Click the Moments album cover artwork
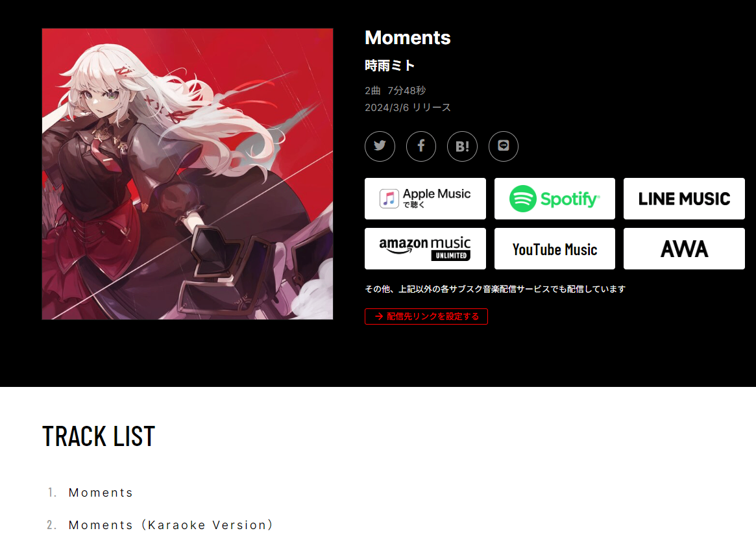 188,174
